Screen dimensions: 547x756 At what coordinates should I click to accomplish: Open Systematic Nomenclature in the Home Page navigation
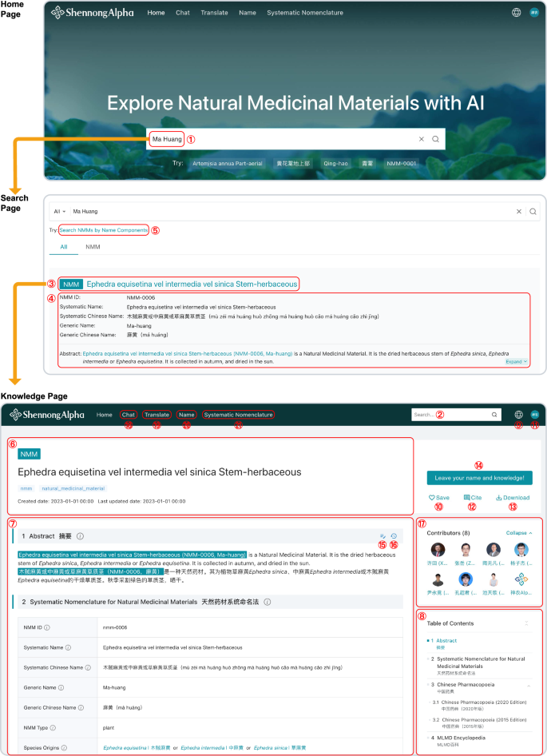coord(305,13)
